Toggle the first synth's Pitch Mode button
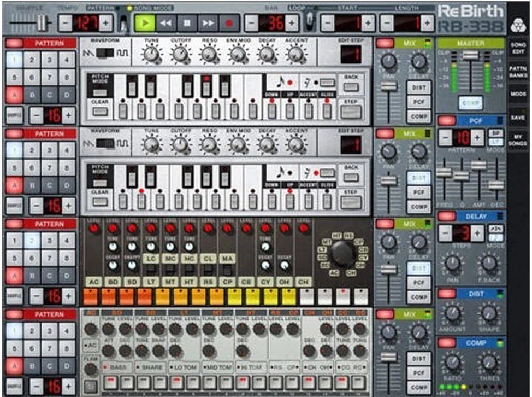This screenshot has height=397, width=532. (99, 92)
